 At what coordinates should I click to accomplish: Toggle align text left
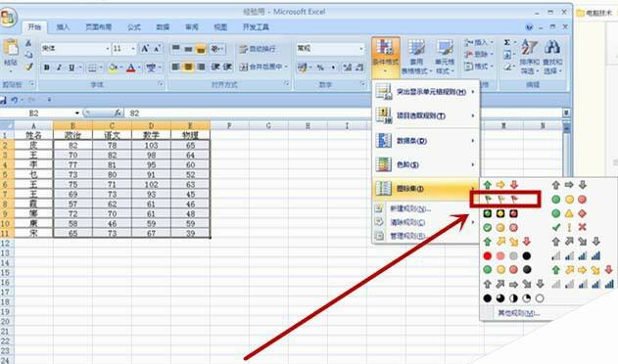tap(175, 67)
